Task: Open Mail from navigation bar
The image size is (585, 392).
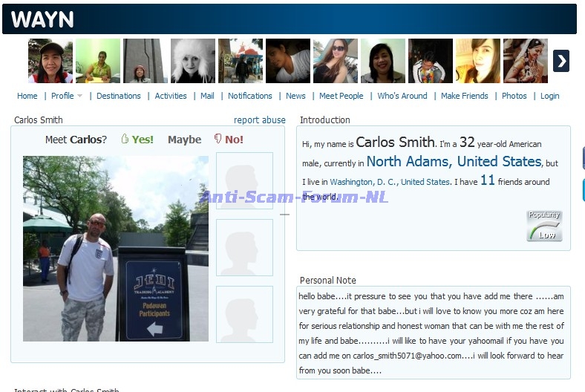Action: tap(207, 96)
